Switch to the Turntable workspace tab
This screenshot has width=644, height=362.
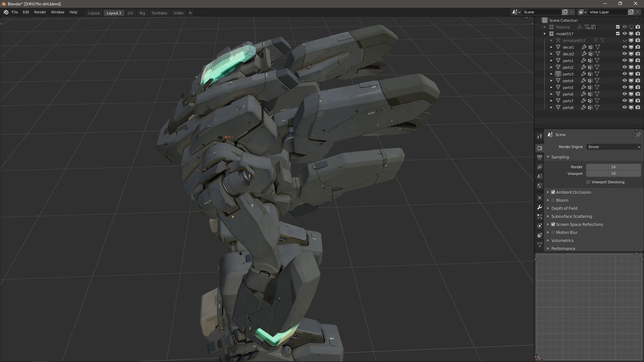coord(159,13)
